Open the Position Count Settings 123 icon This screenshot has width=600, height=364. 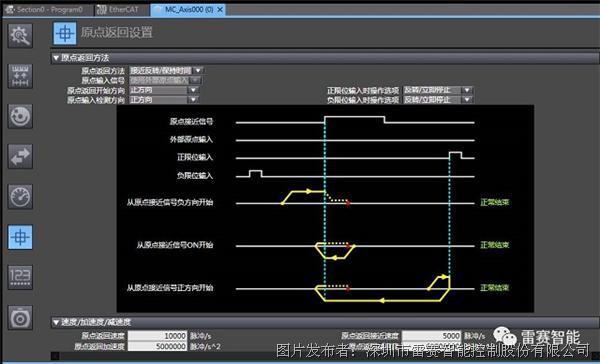[20, 277]
